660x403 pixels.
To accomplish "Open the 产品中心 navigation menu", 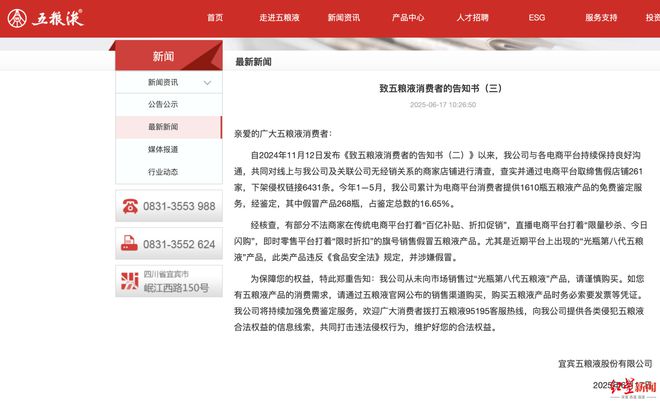I will pyautogui.click(x=408, y=18).
